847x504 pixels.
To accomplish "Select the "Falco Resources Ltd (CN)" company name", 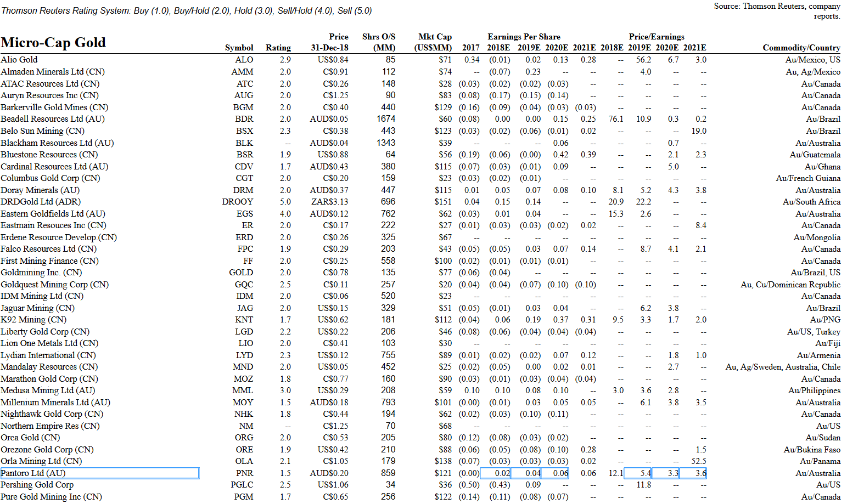I will [x=49, y=249].
